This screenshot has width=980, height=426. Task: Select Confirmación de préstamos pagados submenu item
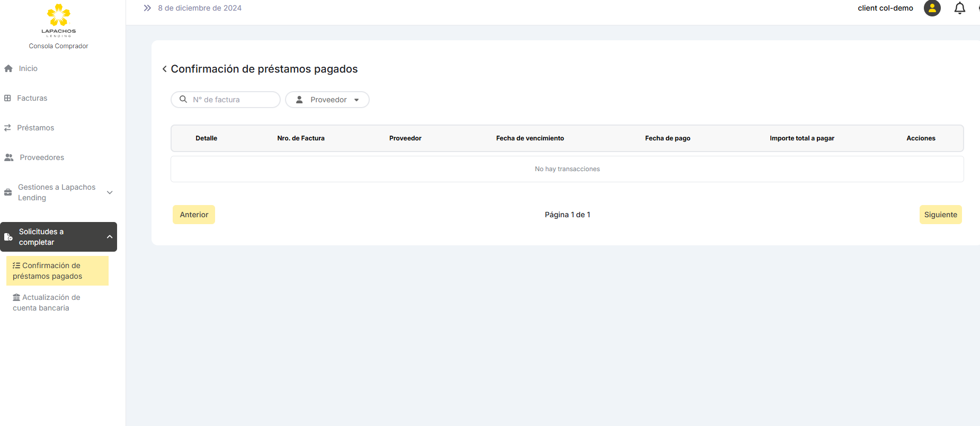(48, 271)
